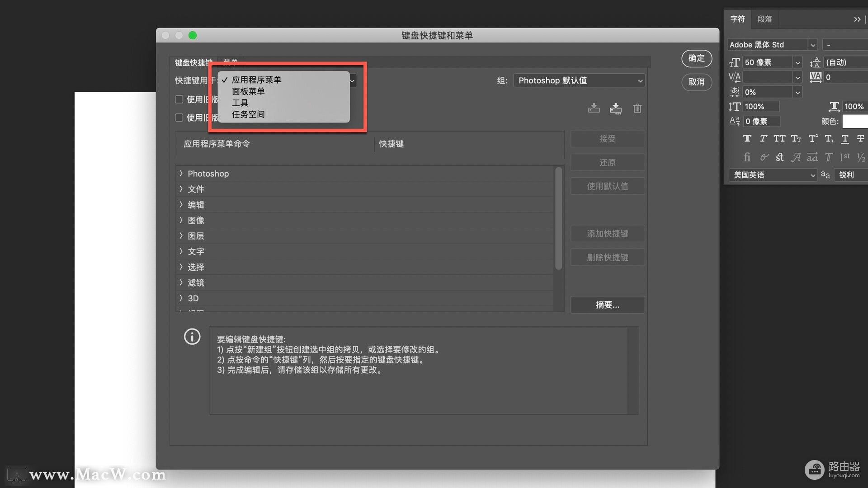
Task: Toggle Strikethrough text style
Action: point(860,139)
